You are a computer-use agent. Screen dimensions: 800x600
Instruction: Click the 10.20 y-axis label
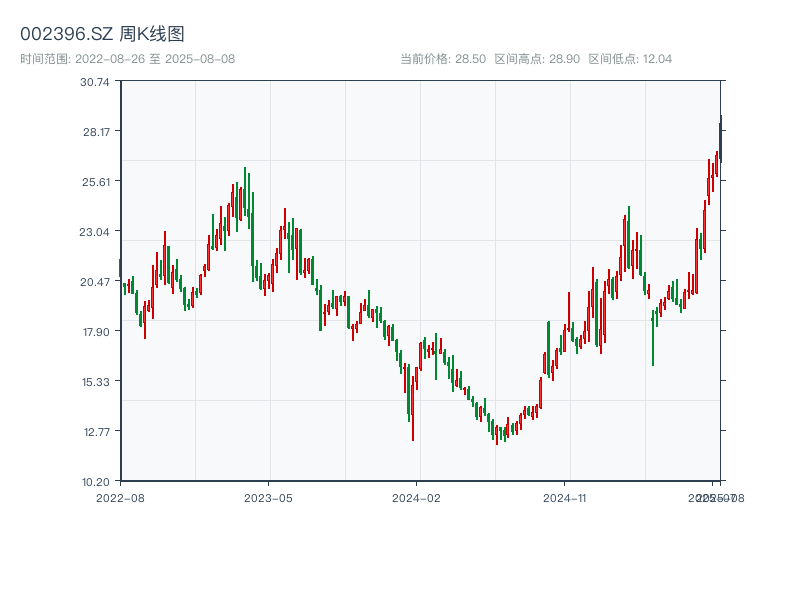pos(95,482)
